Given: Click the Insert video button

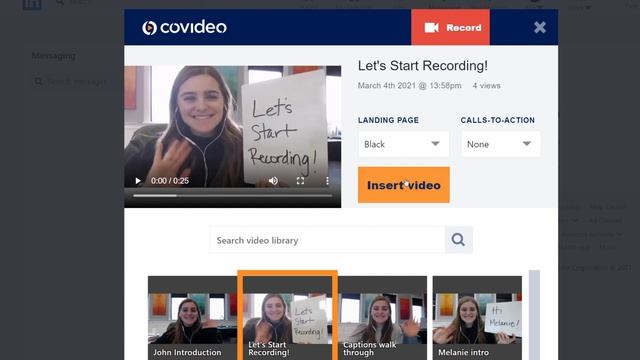Looking at the screenshot, I should [404, 185].
